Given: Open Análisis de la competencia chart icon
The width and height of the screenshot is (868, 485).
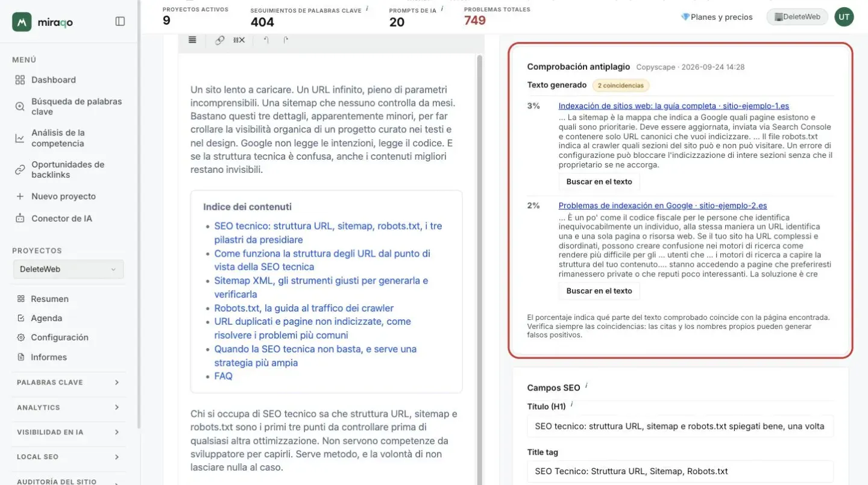Looking at the screenshot, I should point(20,138).
